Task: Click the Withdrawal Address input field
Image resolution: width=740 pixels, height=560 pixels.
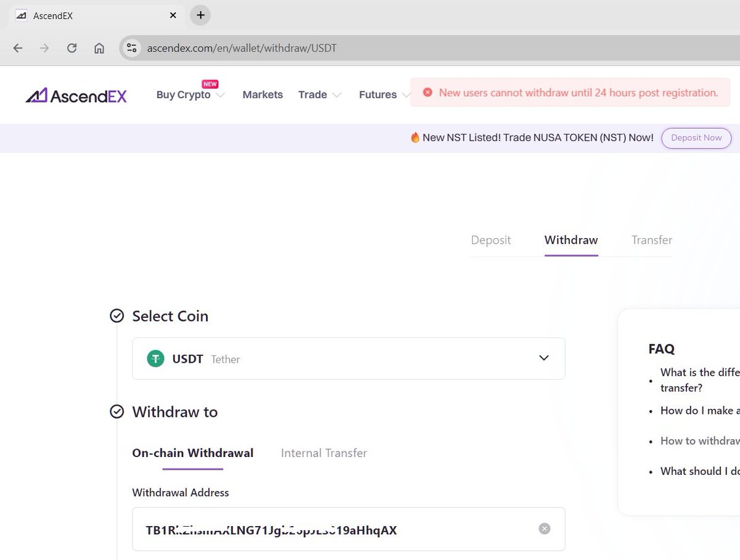Action: 349,529
